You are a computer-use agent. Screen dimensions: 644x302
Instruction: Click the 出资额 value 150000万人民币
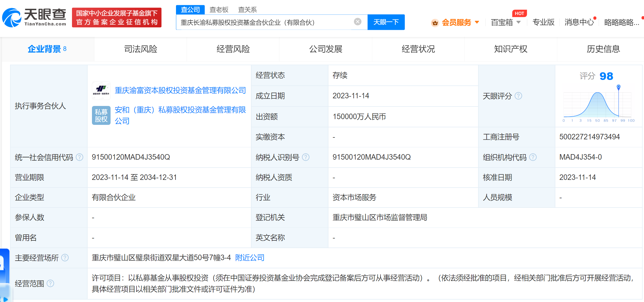[359, 117]
